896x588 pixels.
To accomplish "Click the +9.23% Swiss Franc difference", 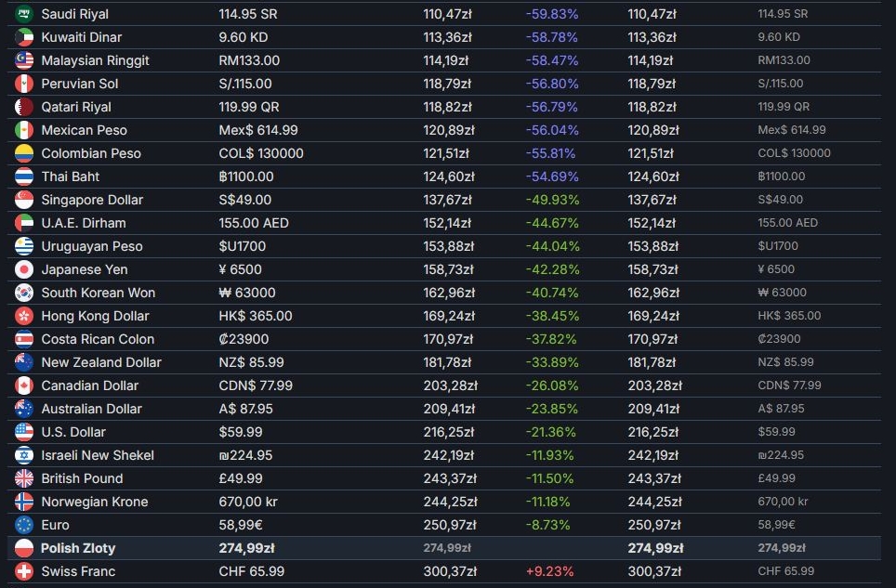I will coord(549,571).
